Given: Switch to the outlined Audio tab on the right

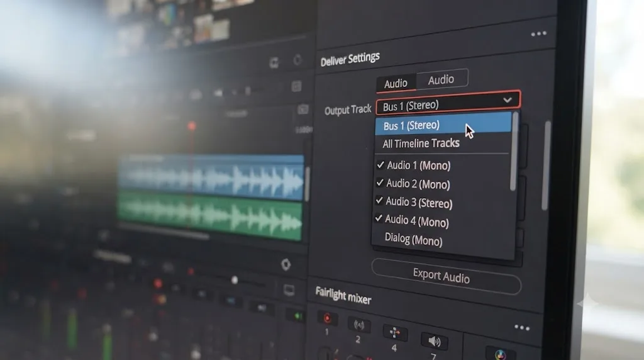Looking at the screenshot, I should (441, 79).
